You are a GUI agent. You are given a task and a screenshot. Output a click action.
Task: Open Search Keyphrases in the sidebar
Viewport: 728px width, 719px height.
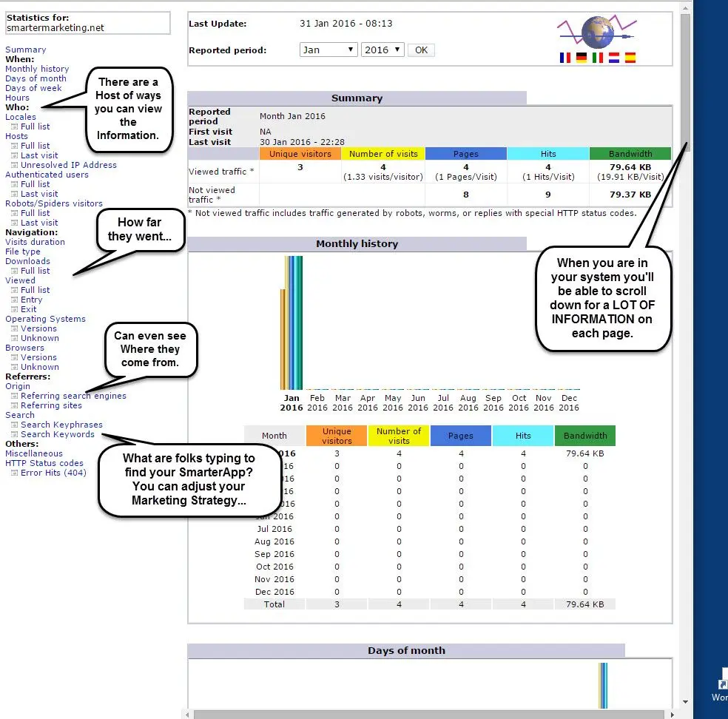coord(61,425)
